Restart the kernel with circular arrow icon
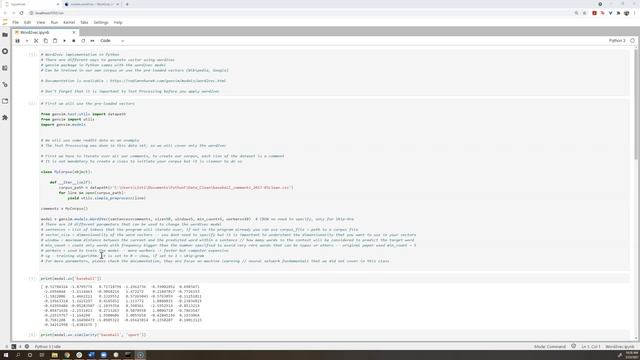Screen dimensions: 640x360 [x=83, y=41]
